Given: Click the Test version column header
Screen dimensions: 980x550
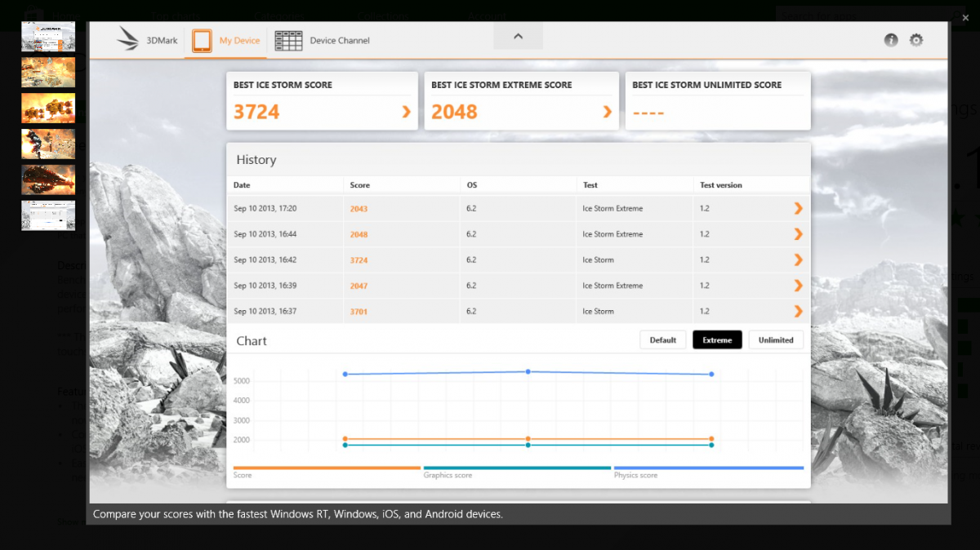Looking at the screenshot, I should pos(721,185).
